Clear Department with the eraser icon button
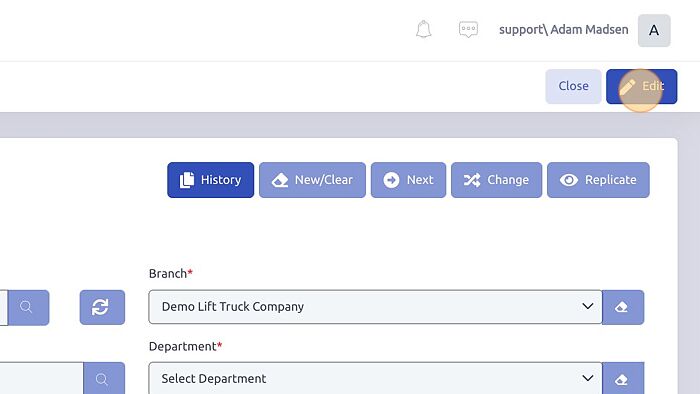This screenshot has height=394, width=700. (623, 379)
